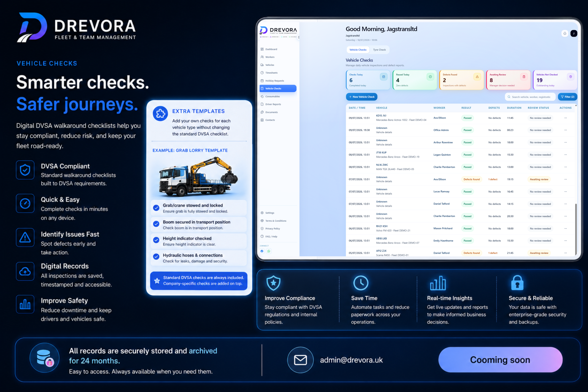Toggle Hydraulic hoses & connections check
This screenshot has height=392, width=588.
tap(156, 257)
